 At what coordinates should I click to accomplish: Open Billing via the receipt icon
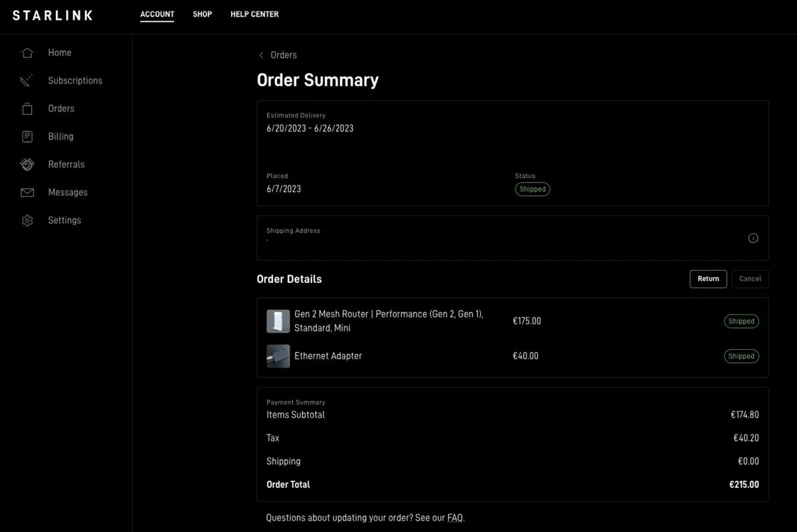27,135
